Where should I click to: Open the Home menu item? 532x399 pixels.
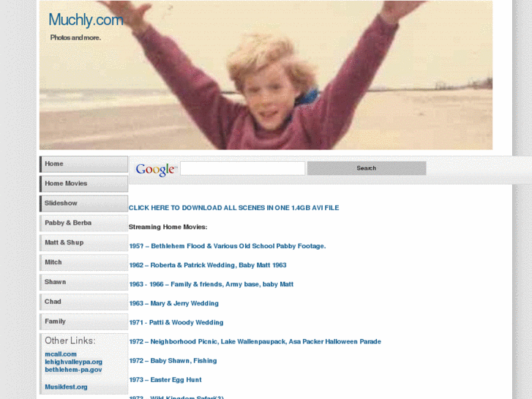[84, 164]
